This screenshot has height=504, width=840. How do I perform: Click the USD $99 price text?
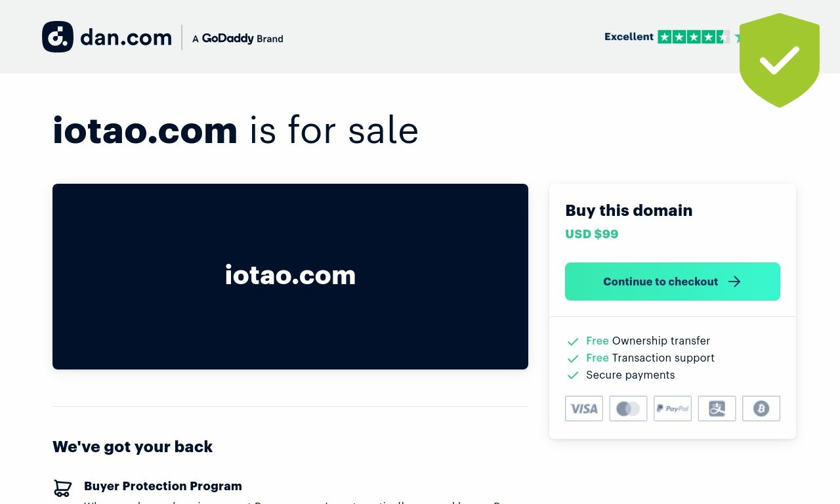[x=592, y=234]
